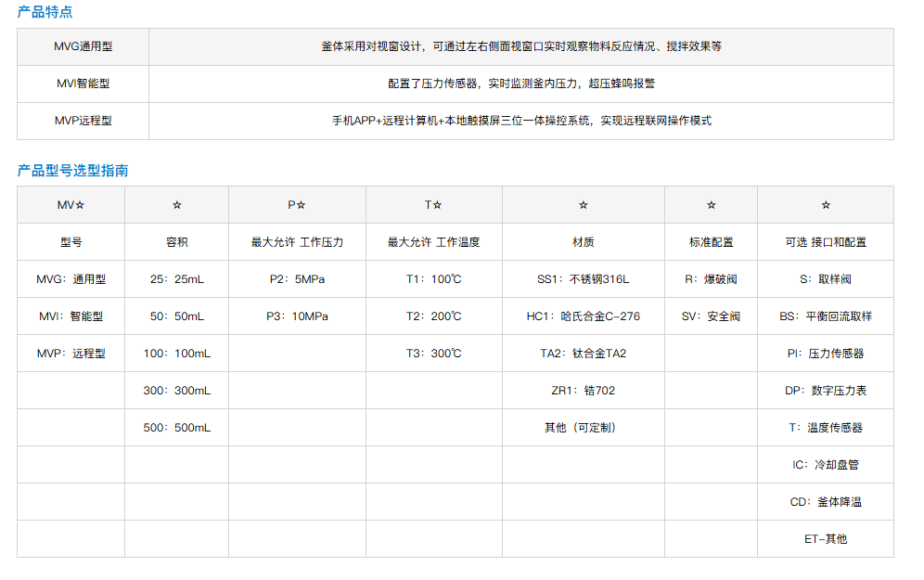Click the T2：200℃ temperature cell
924x580 pixels.
pos(434,316)
